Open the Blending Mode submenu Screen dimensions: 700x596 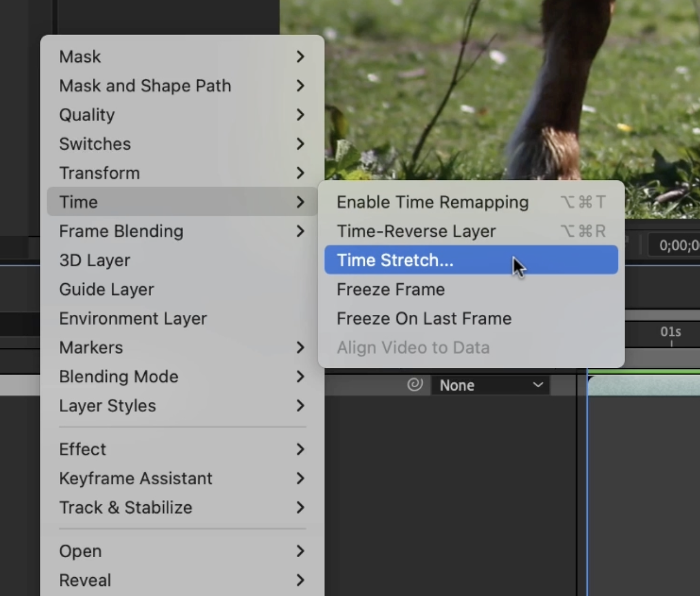coord(182,377)
